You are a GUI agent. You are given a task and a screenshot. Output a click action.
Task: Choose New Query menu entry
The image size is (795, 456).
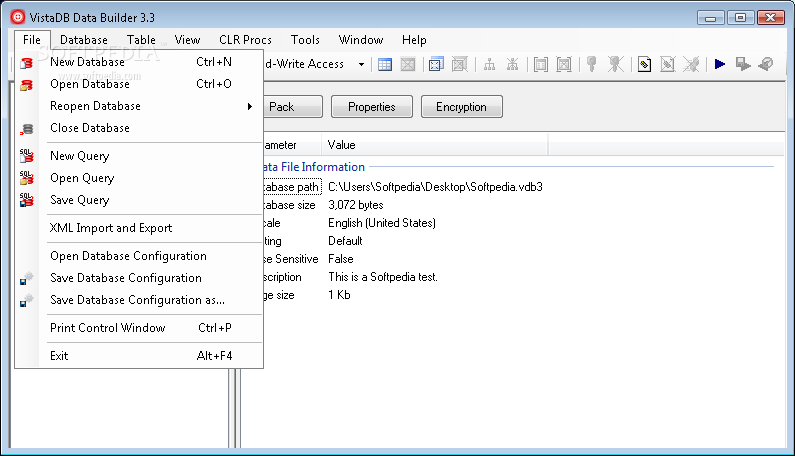pyautogui.click(x=139, y=156)
